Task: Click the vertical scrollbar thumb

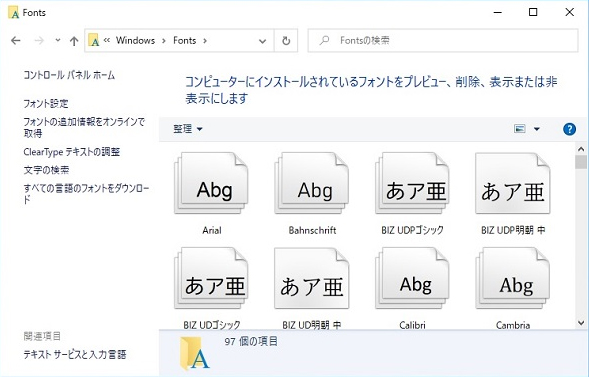Action: [x=581, y=163]
